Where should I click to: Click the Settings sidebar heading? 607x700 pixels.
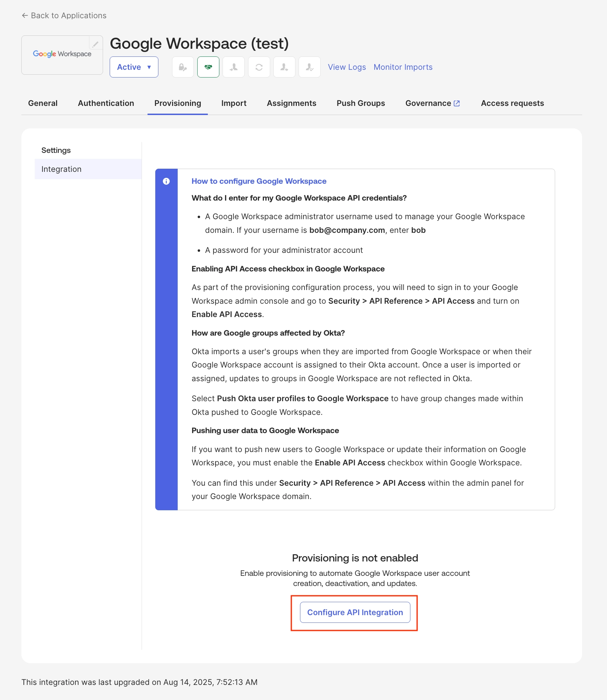[x=56, y=150]
